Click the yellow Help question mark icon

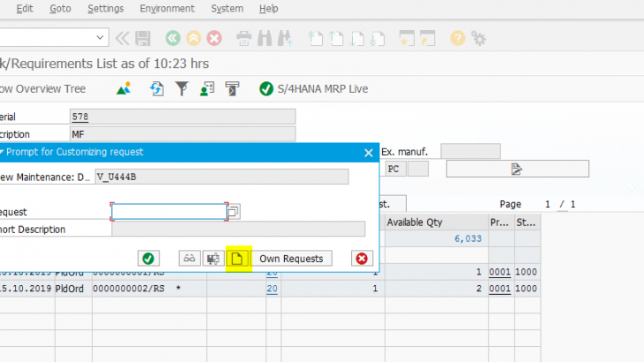(x=457, y=38)
